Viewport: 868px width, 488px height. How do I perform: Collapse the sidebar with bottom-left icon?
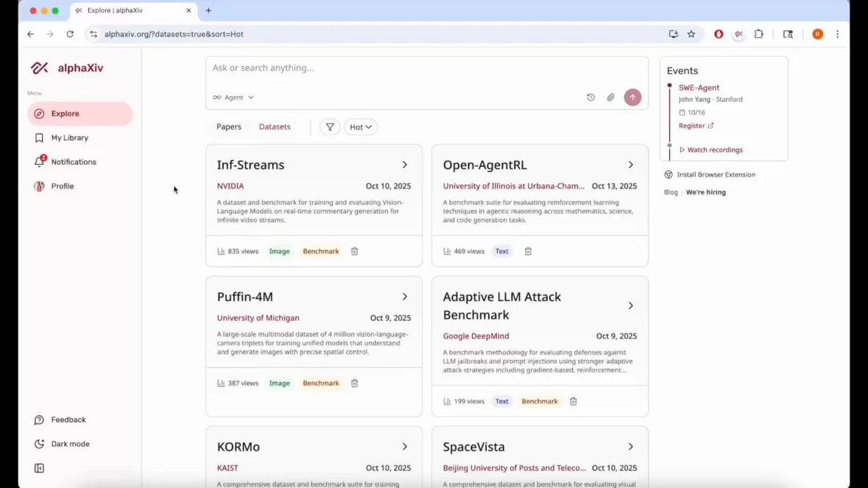coord(40,468)
